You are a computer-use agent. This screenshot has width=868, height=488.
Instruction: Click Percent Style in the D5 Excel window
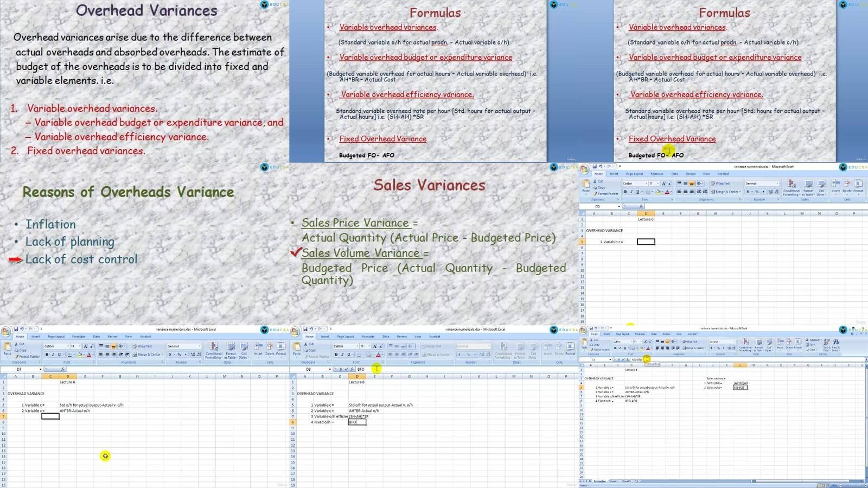pos(757,192)
